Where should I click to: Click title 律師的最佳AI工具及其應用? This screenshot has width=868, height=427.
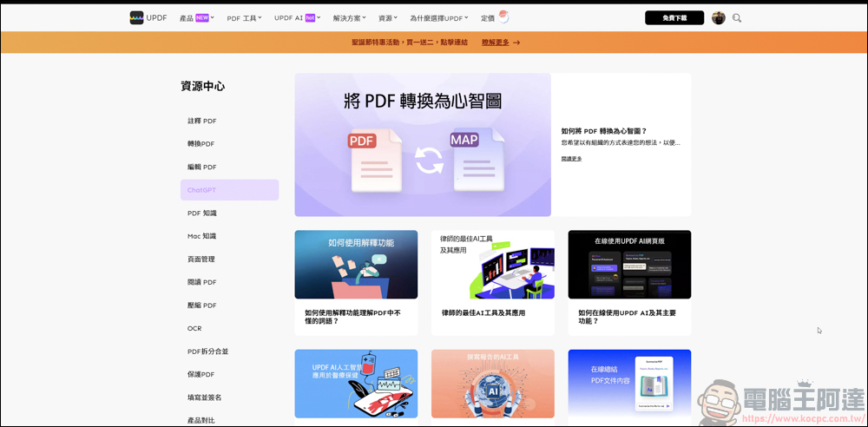(x=483, y=313)
